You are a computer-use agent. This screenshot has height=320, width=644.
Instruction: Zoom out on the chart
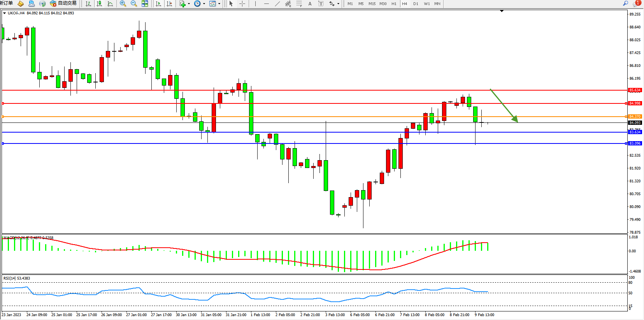click(134, 4)
